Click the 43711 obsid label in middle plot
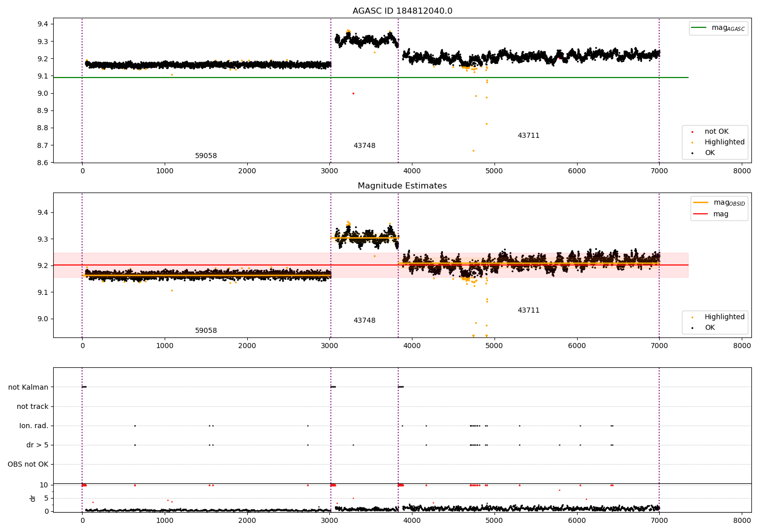Image resolution: width=760 pixels, height=532 pixels. pos(528,311)
